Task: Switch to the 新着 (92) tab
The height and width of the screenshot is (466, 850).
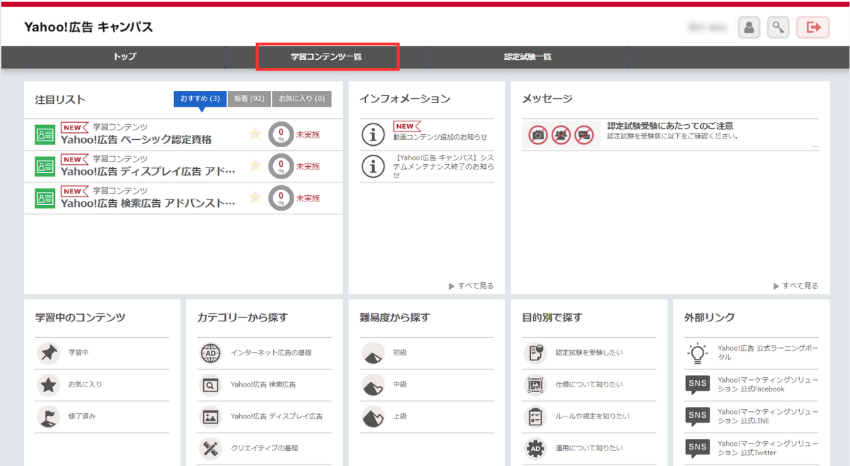Action: coord(249,99)
